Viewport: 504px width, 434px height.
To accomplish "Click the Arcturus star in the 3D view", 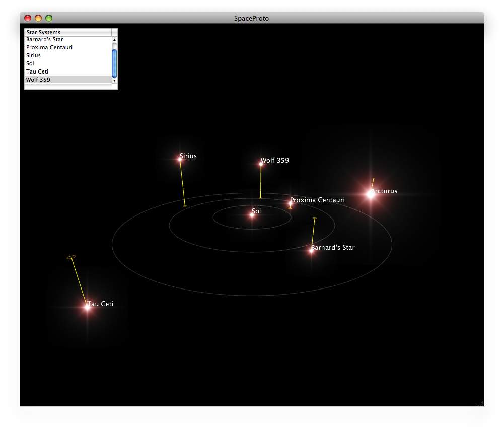I will pyautogui.click(x=371, y=194).
